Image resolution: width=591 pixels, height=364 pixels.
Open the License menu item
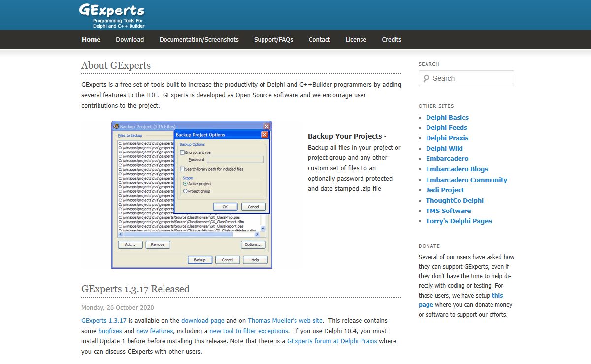[356, 39]
